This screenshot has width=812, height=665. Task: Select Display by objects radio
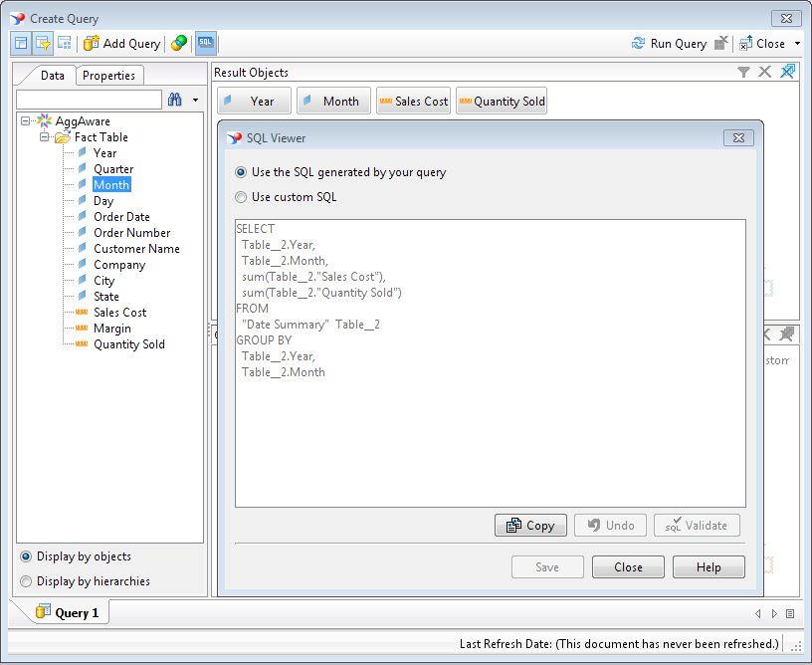coord(25,556)
